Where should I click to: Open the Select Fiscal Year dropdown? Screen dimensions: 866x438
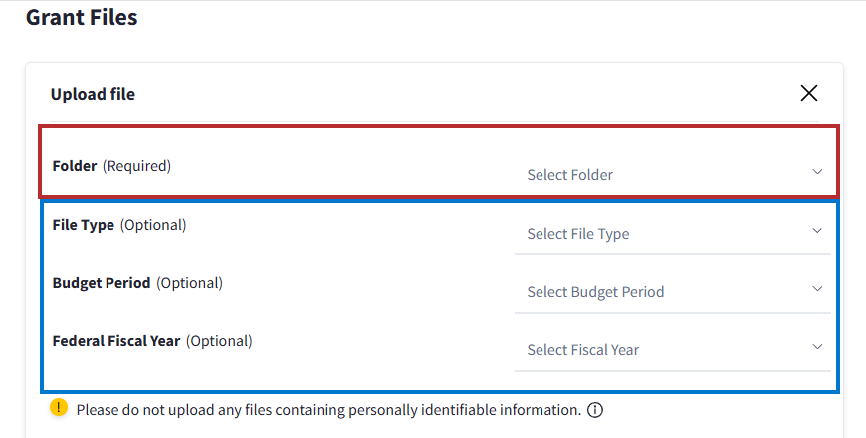point(660,349)
